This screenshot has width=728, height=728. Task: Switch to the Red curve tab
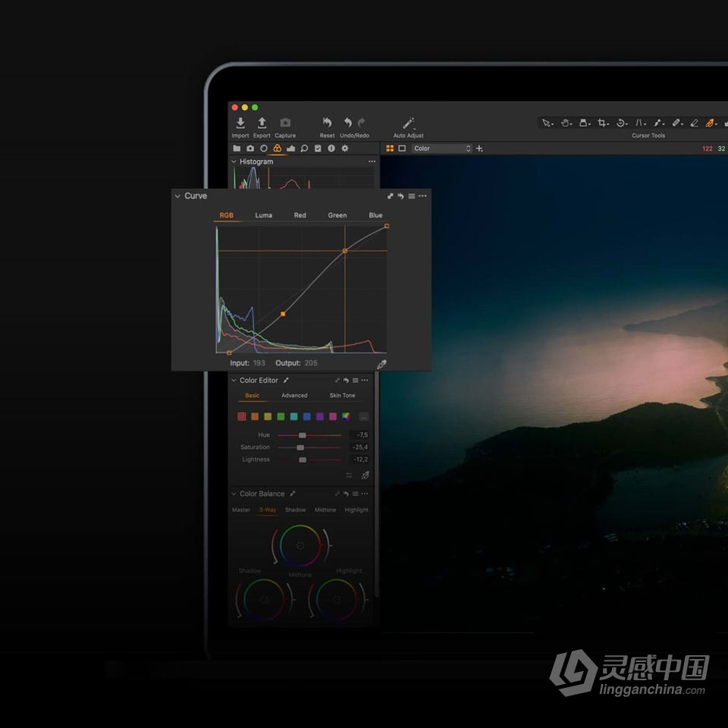click(x=300, y=215)
